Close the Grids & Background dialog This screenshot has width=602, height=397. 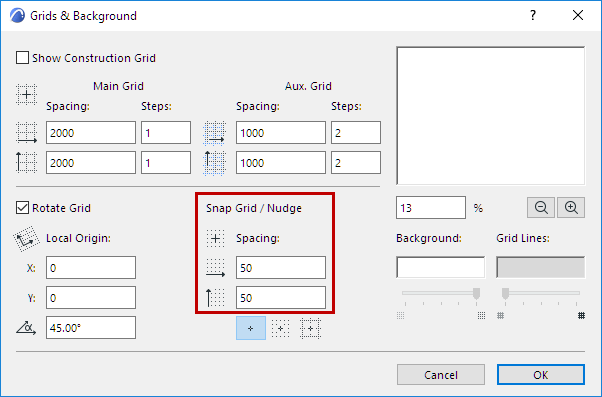(x=578, y=15)
